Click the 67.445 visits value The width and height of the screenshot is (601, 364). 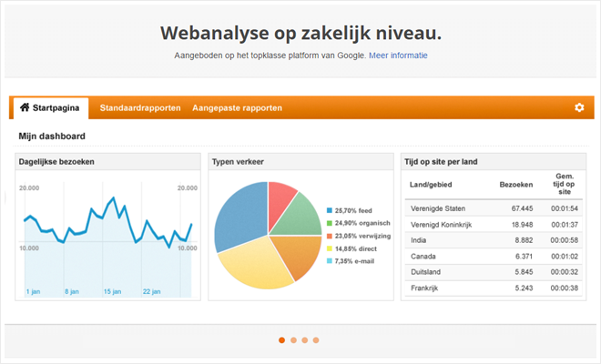pos(522,208)
